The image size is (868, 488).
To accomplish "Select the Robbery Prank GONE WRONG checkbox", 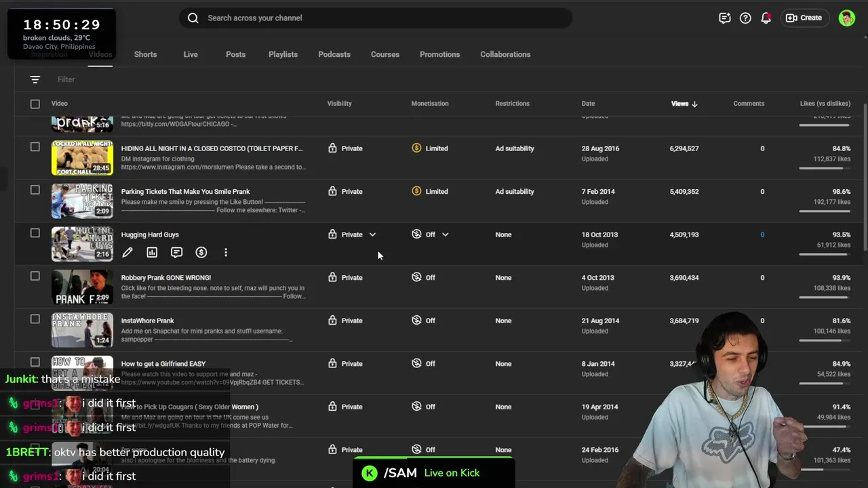I will [x=35, y=276].
